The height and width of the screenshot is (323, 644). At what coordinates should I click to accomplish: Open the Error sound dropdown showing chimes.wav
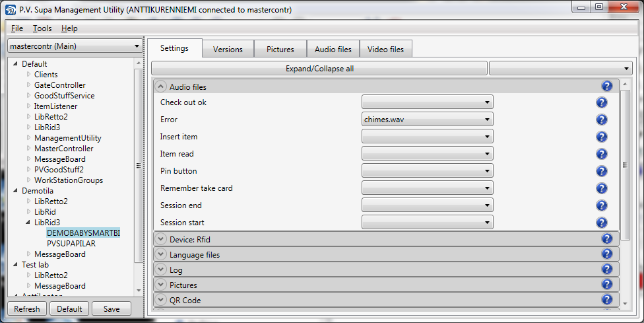tap(427, 120)
